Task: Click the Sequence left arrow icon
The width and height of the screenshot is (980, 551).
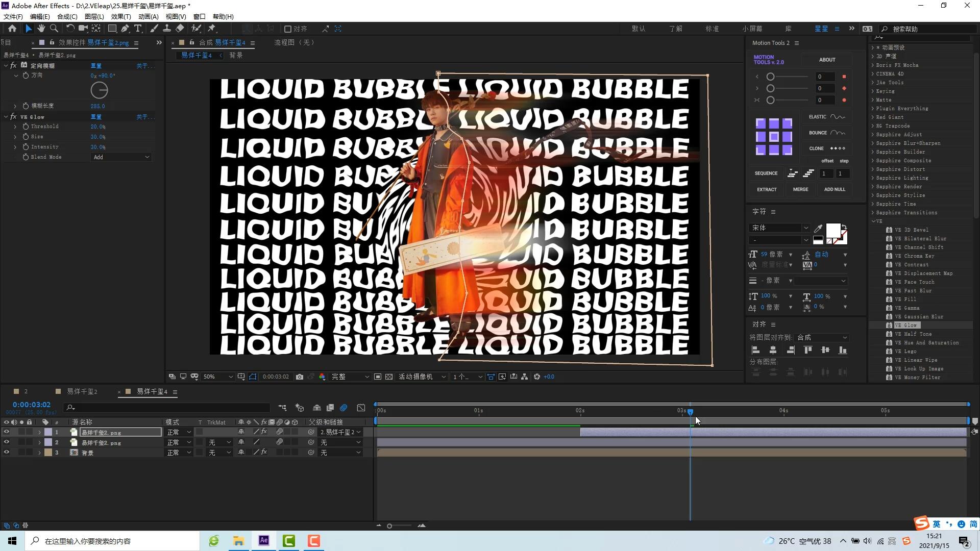Action: [x=792, y=173]
